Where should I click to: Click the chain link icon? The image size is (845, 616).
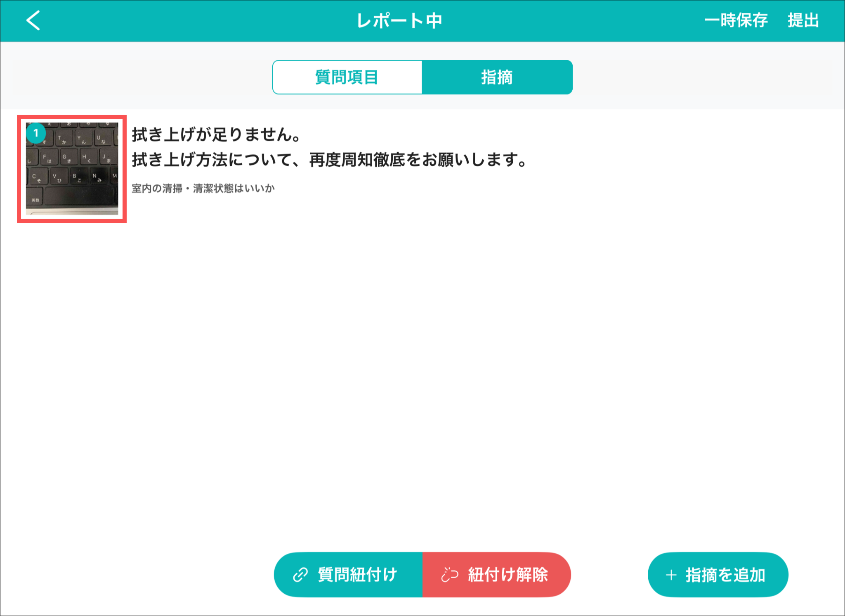pyautogui.click(x=300, y=574)
